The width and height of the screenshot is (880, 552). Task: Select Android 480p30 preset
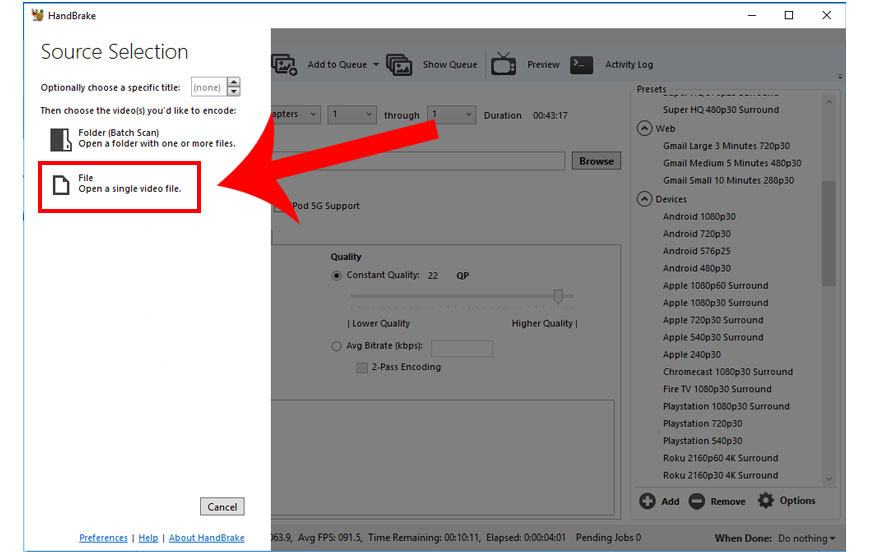click(696, 269)
